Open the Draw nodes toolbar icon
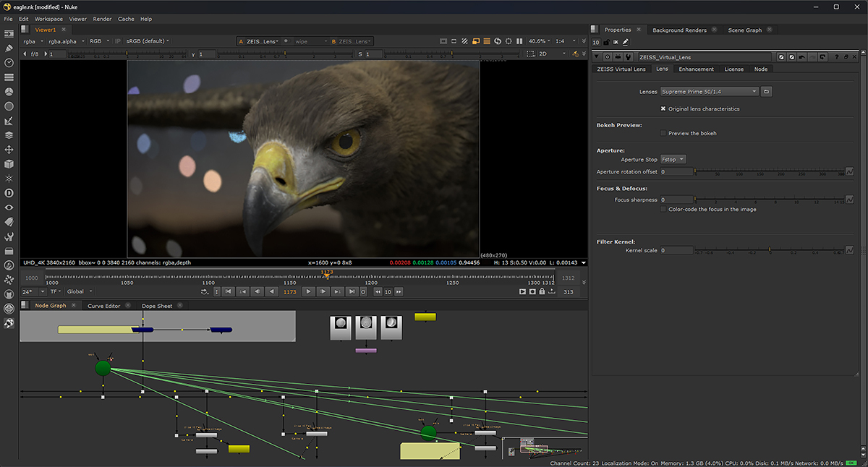 (x=9, y=48)
